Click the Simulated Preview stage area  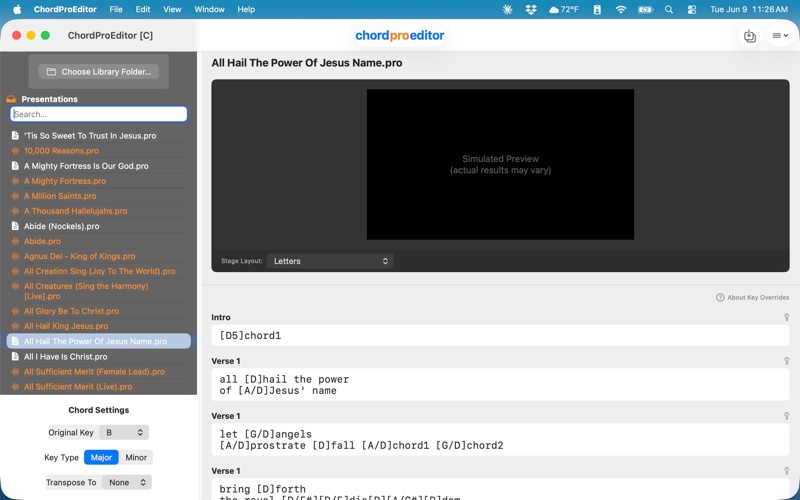point(500,164)
